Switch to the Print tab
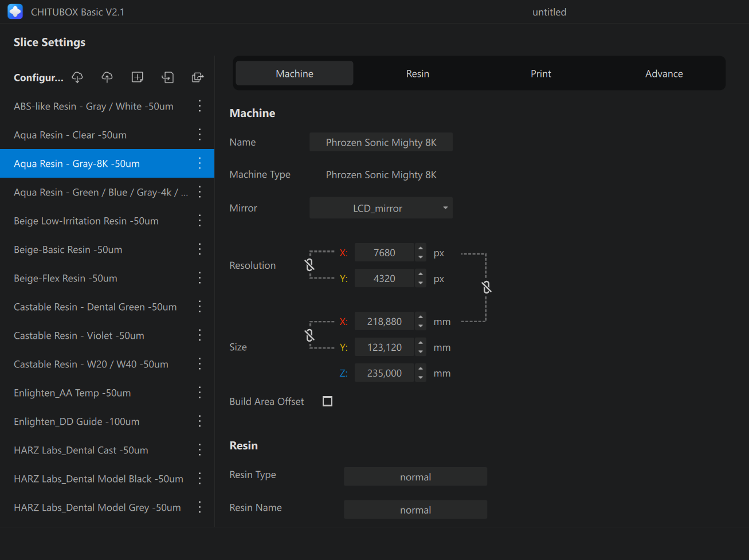The image size is (749, 560). [541, 73]
